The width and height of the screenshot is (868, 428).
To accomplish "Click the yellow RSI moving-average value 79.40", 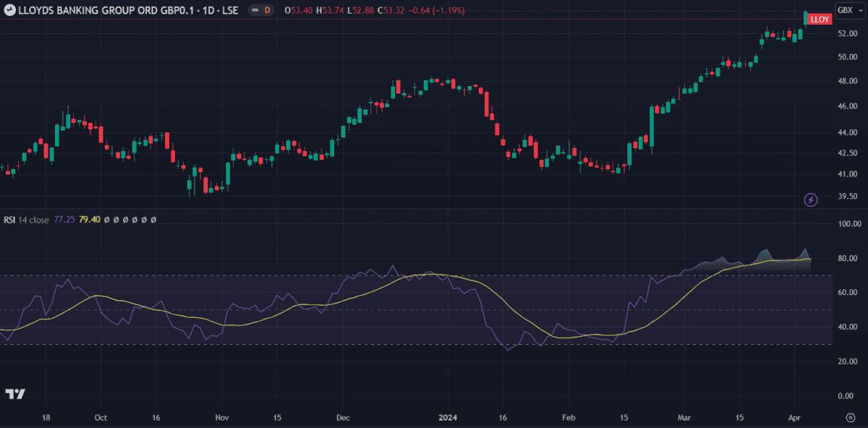I will (90, 219).
